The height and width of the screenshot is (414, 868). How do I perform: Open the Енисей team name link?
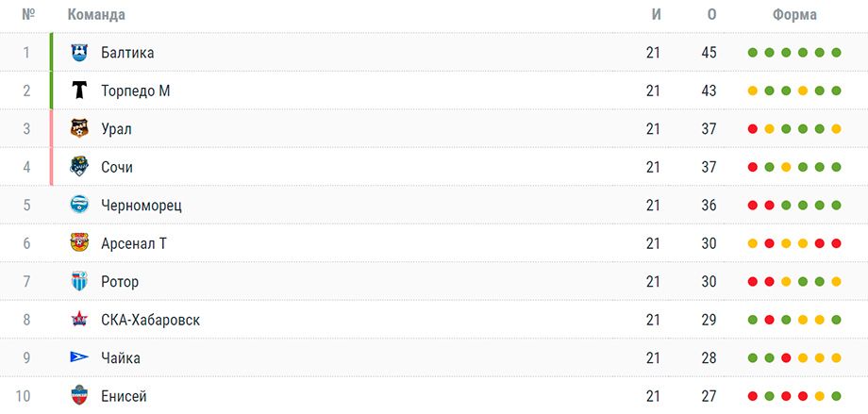coord(124,396)
